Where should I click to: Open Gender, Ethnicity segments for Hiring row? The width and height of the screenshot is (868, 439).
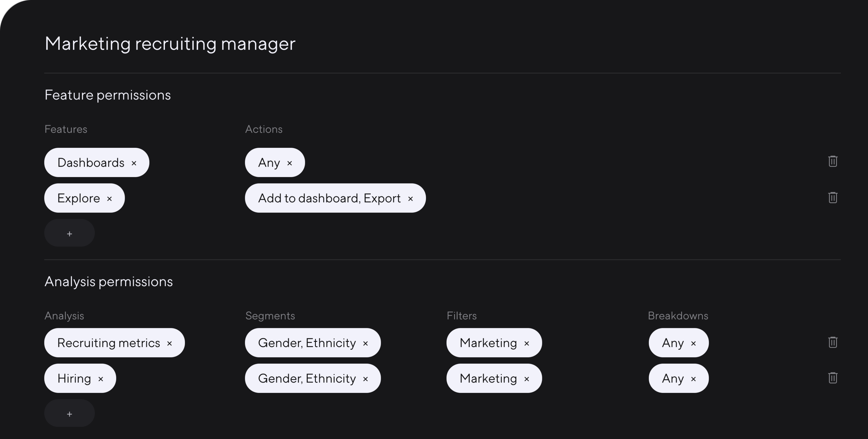[307, 378]
